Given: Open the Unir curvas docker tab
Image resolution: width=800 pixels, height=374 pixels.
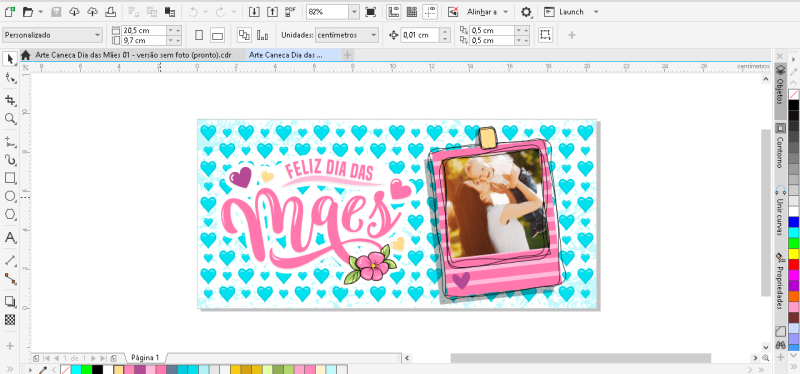Looking at the screenshot, I should click(780, 211).
